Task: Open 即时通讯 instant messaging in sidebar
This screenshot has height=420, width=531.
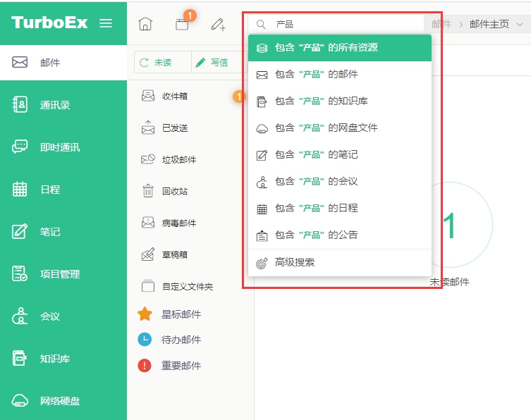Action: pos(59,147)
